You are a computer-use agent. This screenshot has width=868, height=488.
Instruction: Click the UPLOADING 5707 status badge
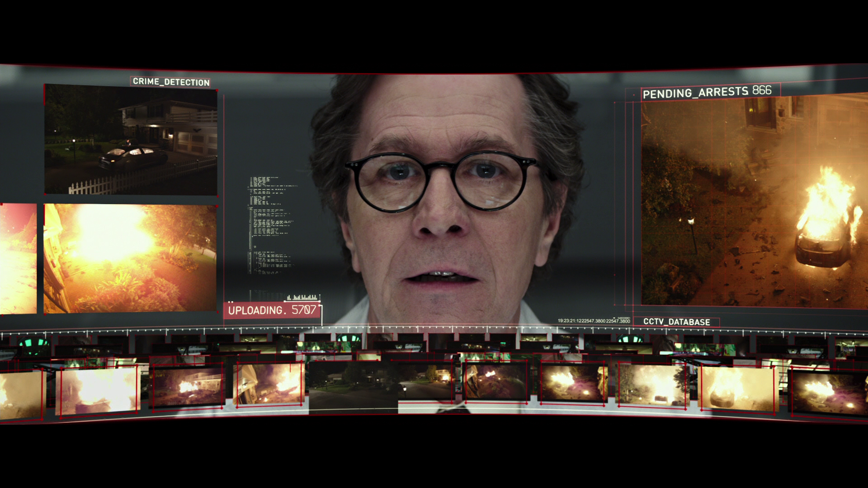272,310
